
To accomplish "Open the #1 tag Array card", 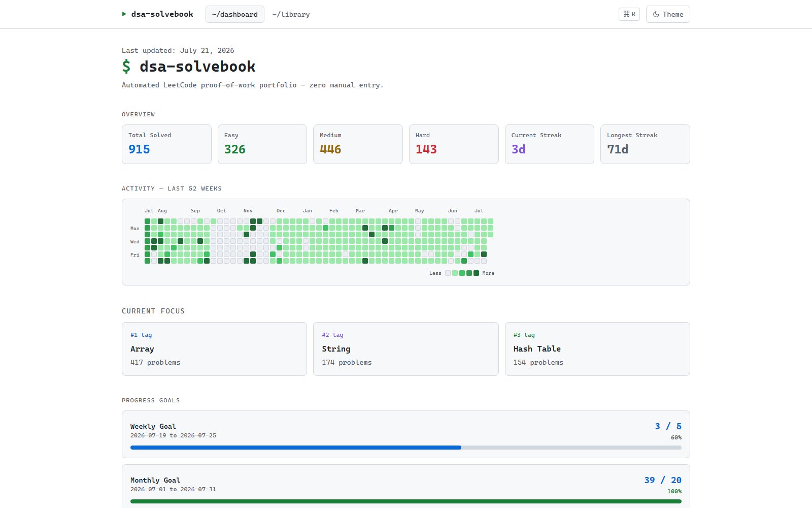I will coord(214,349).
